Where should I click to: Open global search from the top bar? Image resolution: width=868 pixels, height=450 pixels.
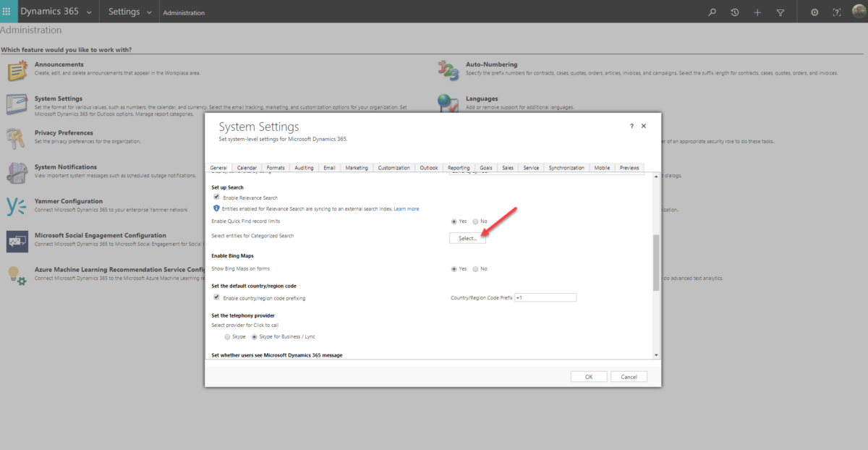point(712,12)
